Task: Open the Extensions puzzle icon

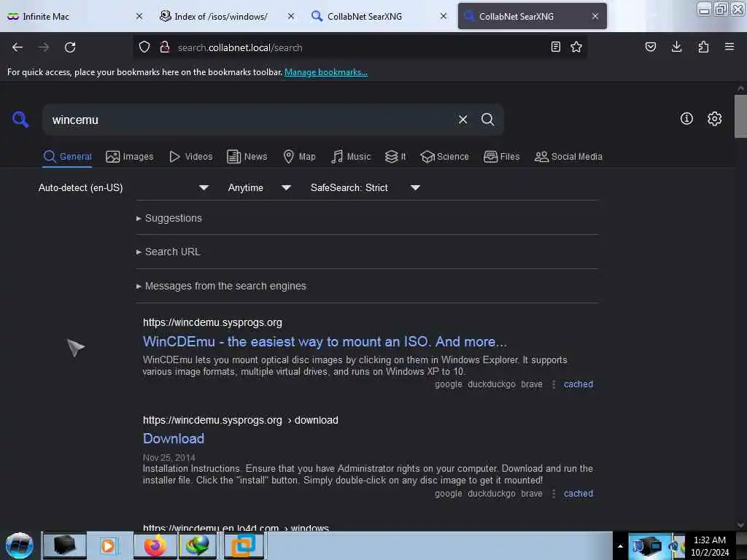Action: (x=703, y=47)
